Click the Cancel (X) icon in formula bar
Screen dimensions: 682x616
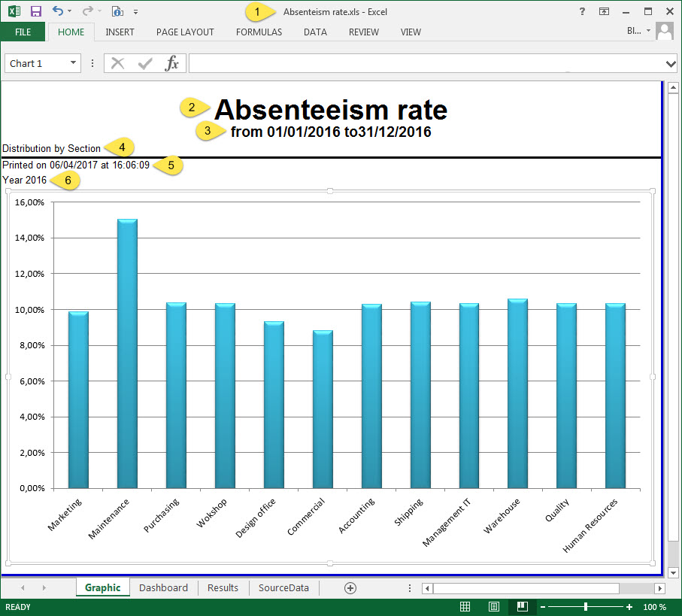tap(117, 63)
